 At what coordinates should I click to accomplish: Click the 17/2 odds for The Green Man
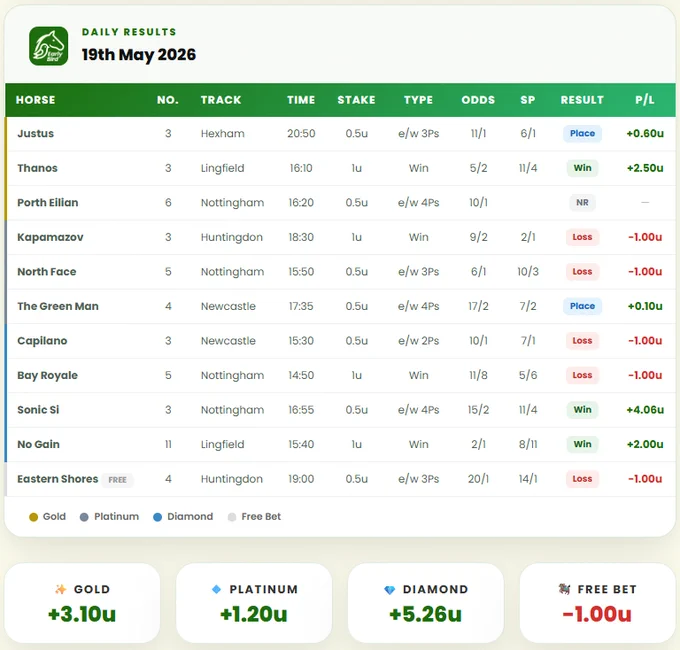[478, 306]
